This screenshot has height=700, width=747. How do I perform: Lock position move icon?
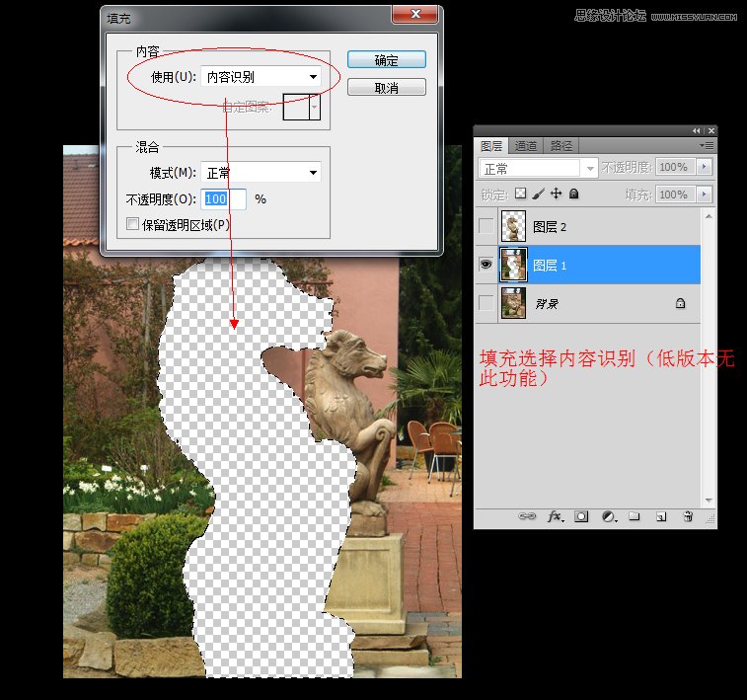[x=556, y=193]
